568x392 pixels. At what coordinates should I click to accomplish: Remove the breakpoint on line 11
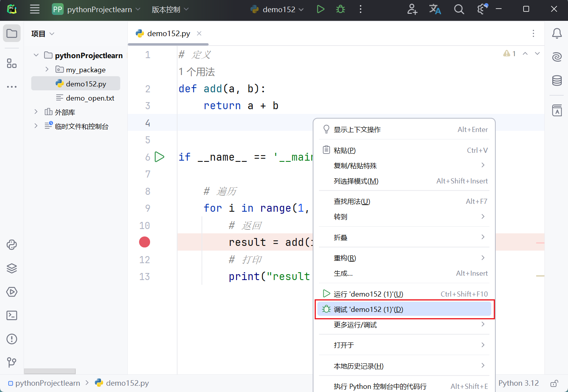click(145, 242)
